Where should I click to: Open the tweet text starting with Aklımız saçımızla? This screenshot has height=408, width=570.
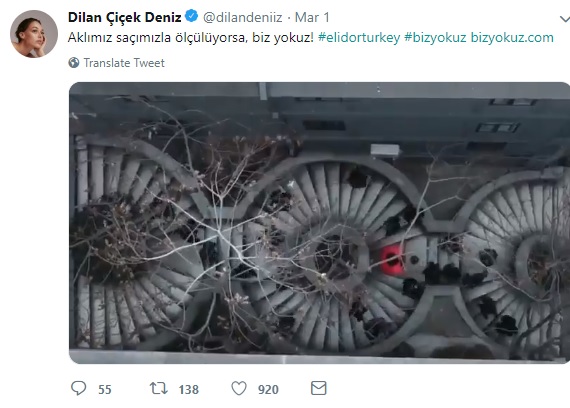click(190, 37)
